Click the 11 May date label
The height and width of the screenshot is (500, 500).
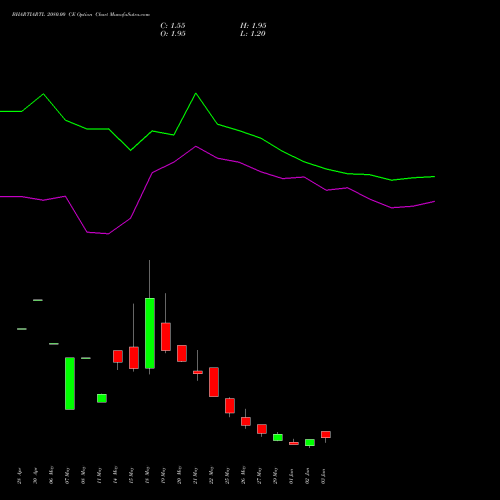coord(99,476)
